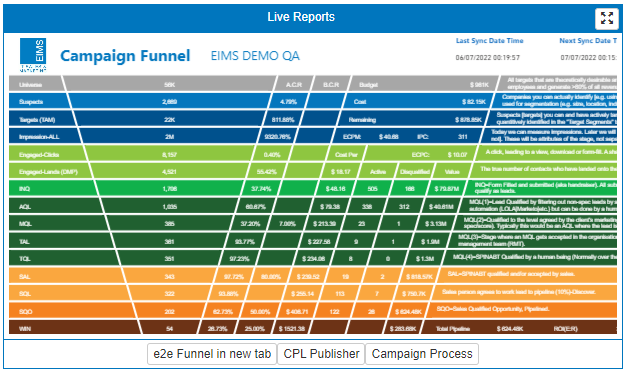Click the EIMS logo icon
Image resolution: width=627 pixels, height=373 pixels.
point(33,55)
